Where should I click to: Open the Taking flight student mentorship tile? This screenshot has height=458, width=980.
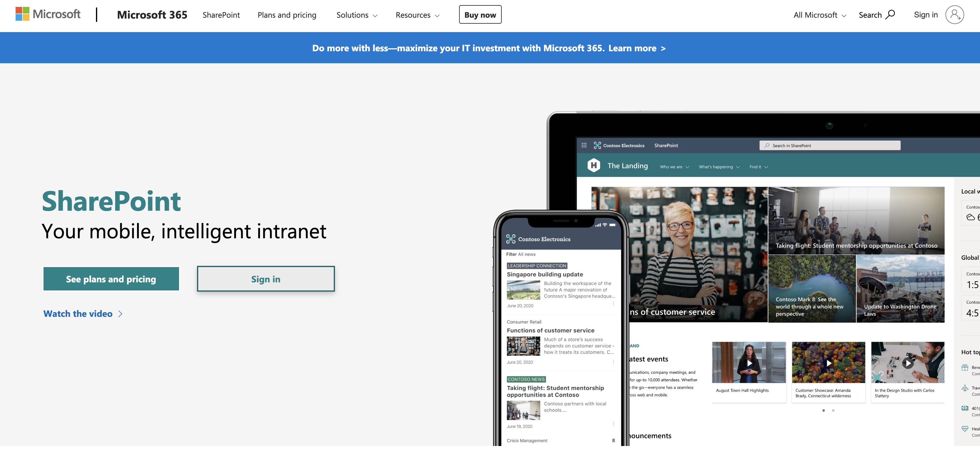[x=856, y=220]
